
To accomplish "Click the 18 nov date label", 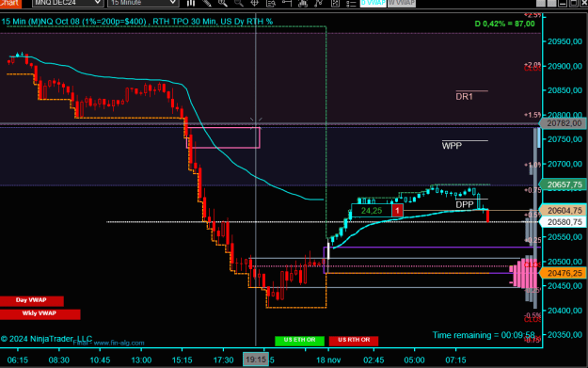I will [x=328, y=360].
